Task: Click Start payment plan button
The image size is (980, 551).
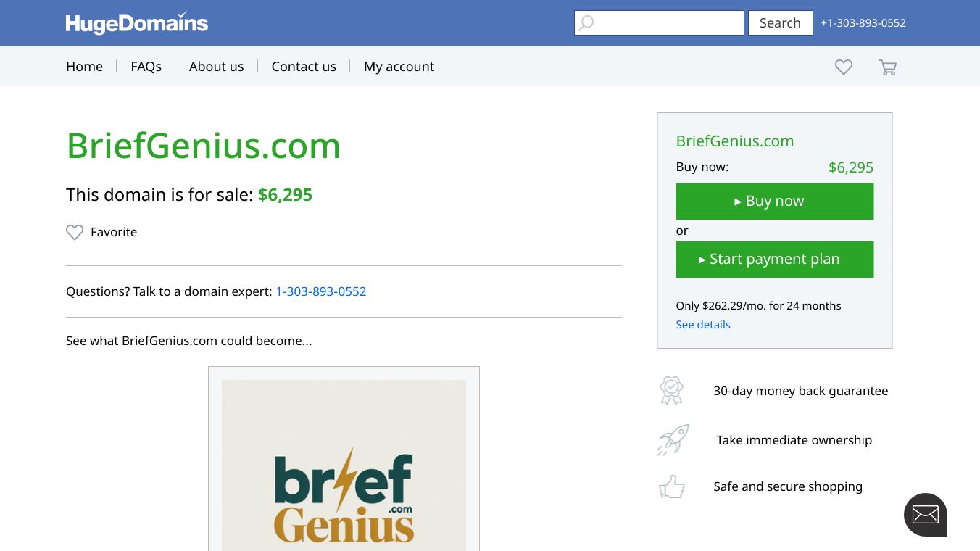Action: click(774, 260)
